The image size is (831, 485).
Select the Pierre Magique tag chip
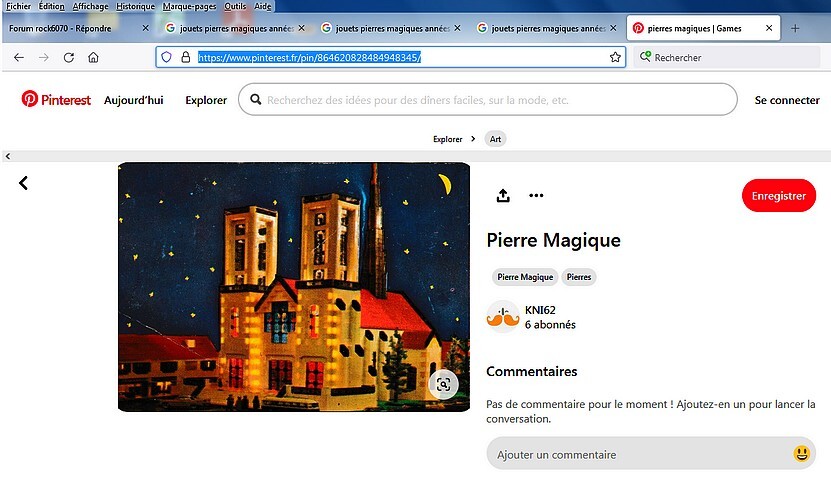click(525, 277)
